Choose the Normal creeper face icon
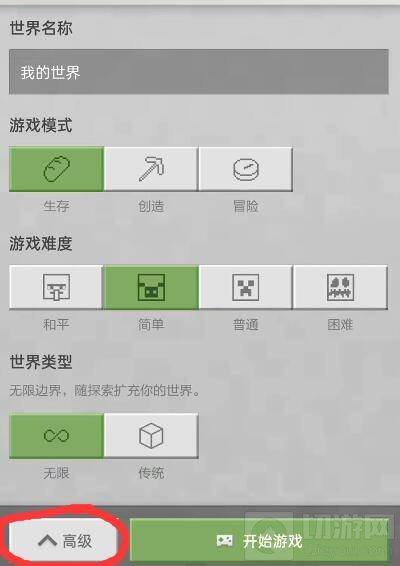The height and width of the screenshot is (566, 400). click(245, 287)
